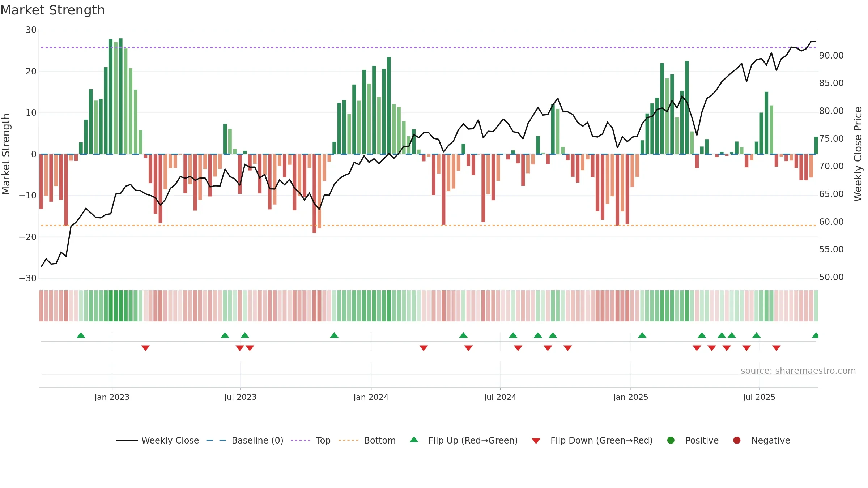Image resolution: width=868 pixels, height=488 pixels.
Task: Click the −30 strength axis label
Action: click(x=28, y=278)
